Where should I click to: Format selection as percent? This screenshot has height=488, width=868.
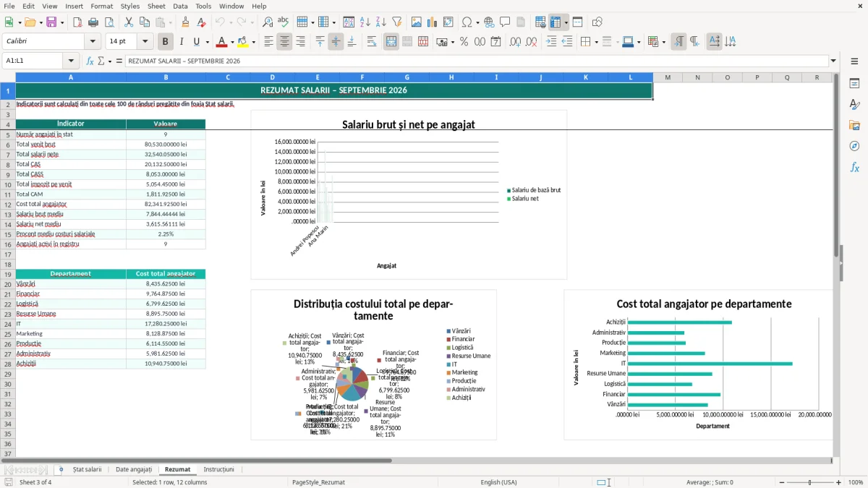pyautogui.click(x=464, y=42)
